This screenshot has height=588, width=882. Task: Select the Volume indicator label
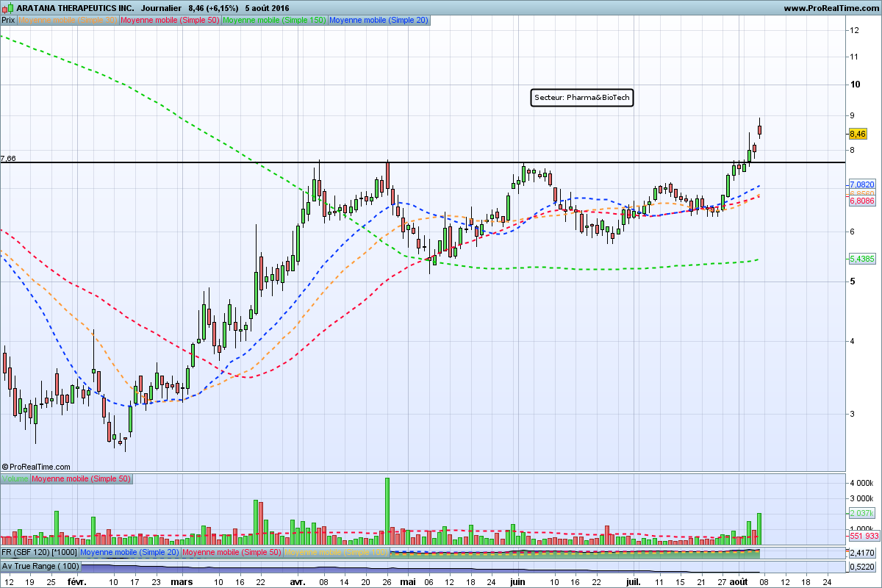pyautogui.click(x=15, y=479)
